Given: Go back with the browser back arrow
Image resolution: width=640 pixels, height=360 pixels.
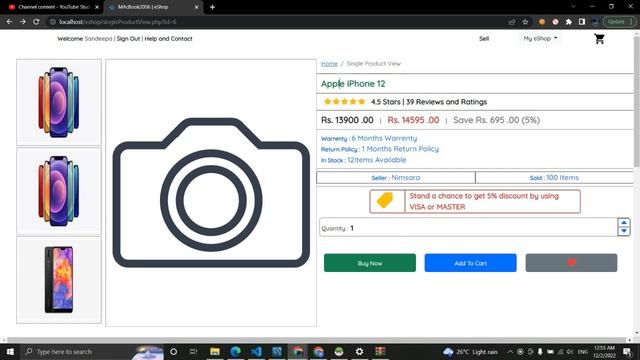Looking at the screenshot, I should click(9, 22).
